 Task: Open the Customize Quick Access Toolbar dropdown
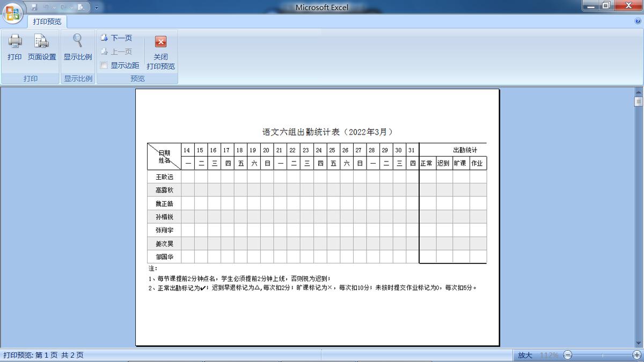[96, 7]
